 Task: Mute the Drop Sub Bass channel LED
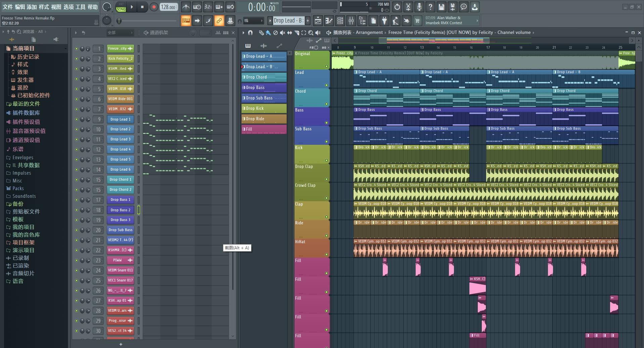click(x=77, y=230)
